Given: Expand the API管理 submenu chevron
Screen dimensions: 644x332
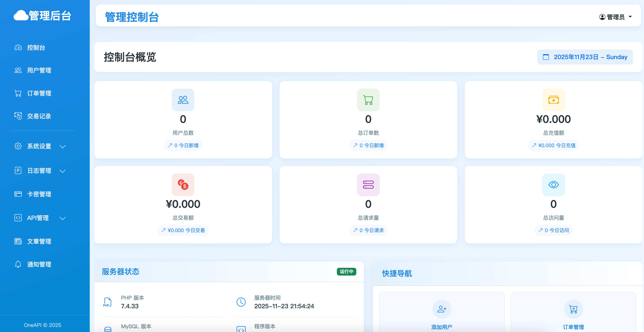Looking at the screenshot, I should click(x=63, y=219).
